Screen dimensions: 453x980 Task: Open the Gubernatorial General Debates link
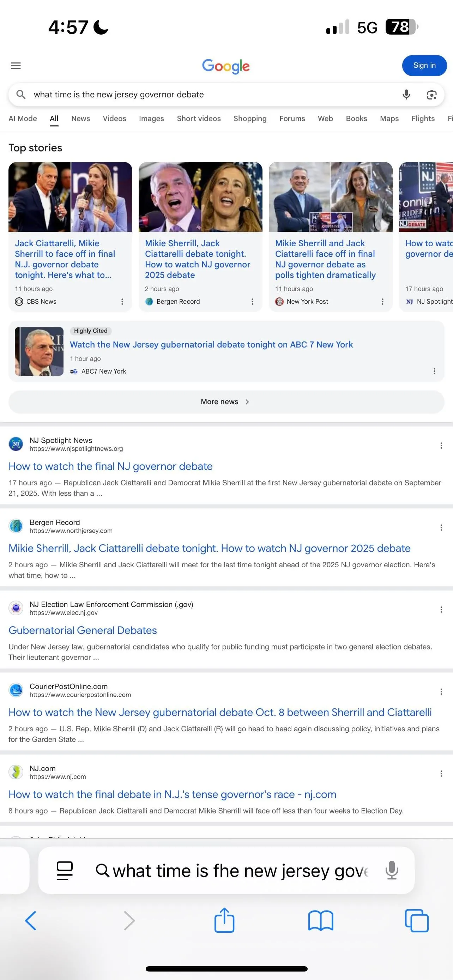pyautogui.click(x=83, y=630)
